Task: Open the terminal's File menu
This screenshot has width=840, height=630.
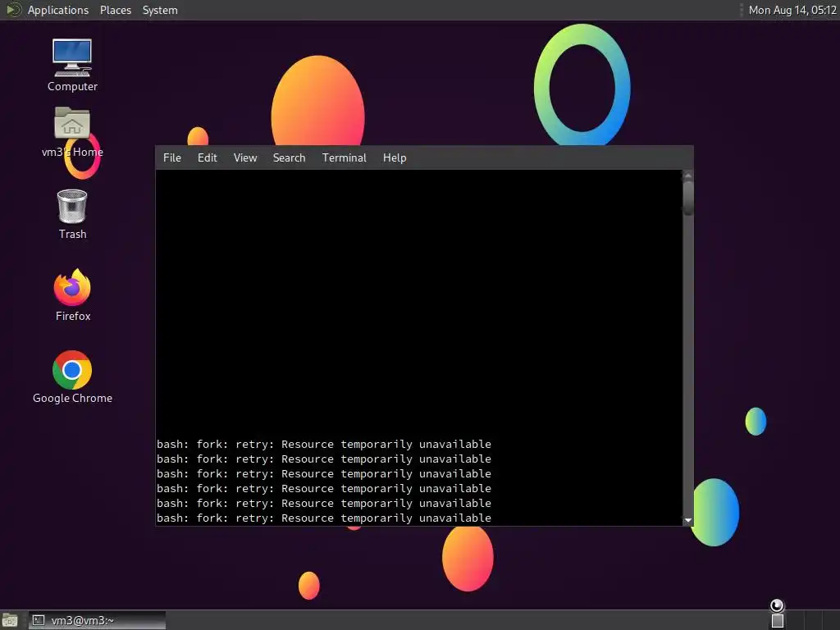Action: pyautogui.click(x=172, y=157)
